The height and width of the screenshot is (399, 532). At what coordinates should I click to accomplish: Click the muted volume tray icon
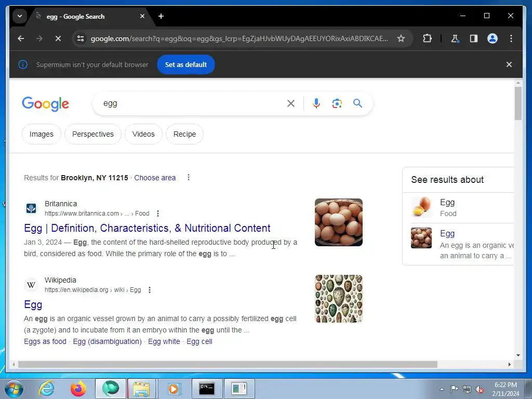point(480,389)
